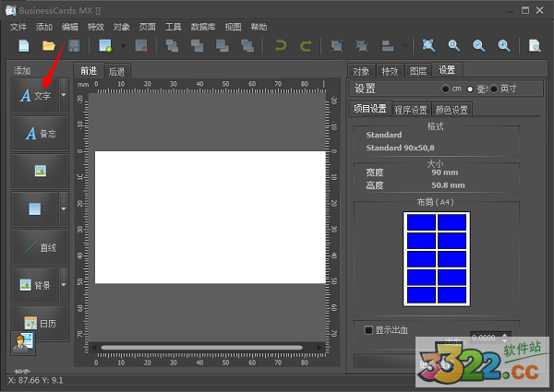Screen dimensions: 554x392
Task: Click the person card template icon
Action: [x=23, y=342]
